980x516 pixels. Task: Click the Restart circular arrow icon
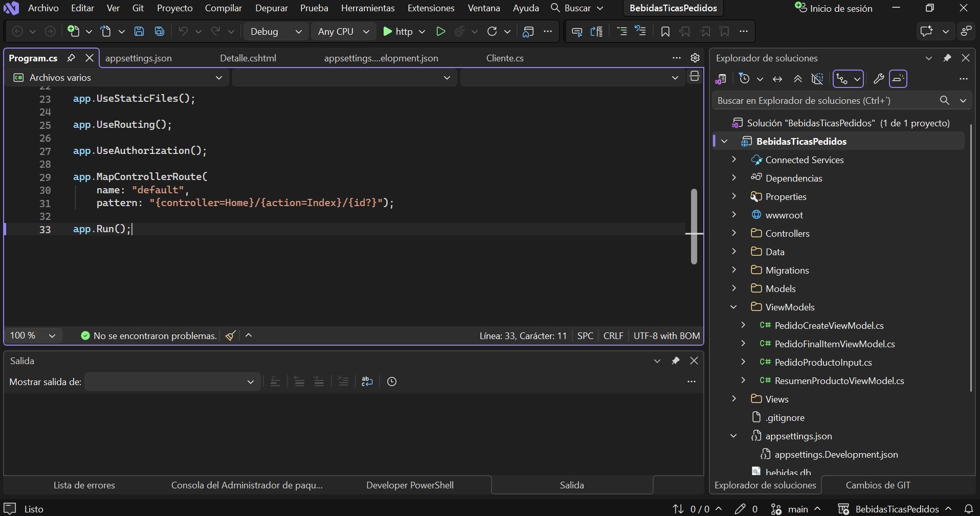click(x=492, y=31)
